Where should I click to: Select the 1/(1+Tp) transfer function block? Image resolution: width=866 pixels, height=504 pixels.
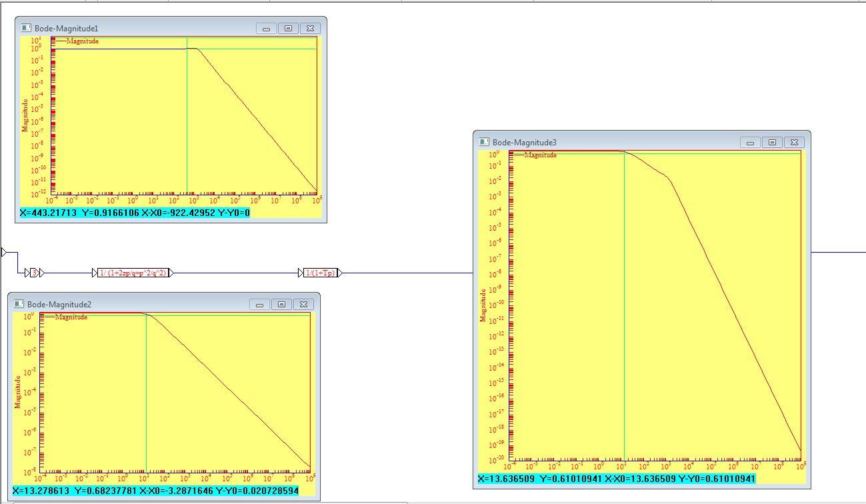(320, 273)
